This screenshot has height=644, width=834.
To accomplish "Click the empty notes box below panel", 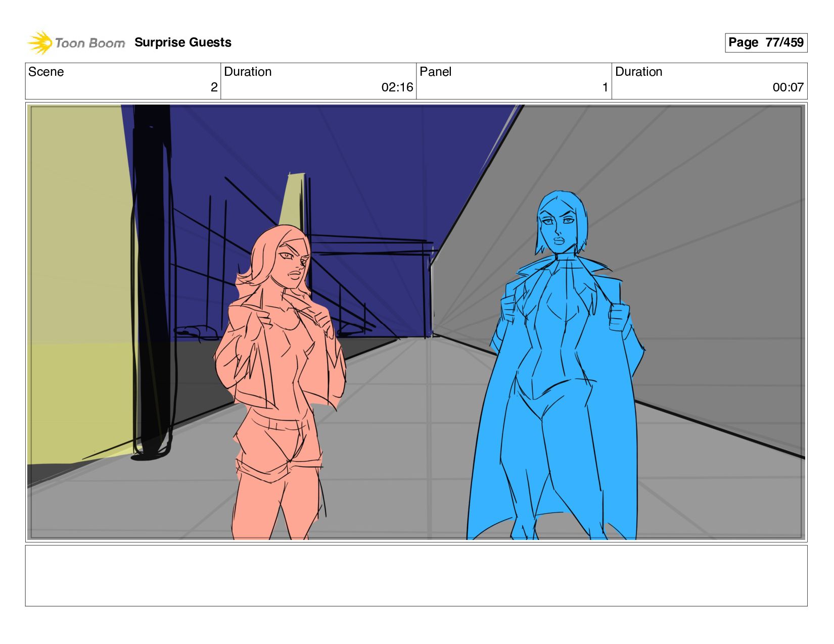I will (416, 575).
